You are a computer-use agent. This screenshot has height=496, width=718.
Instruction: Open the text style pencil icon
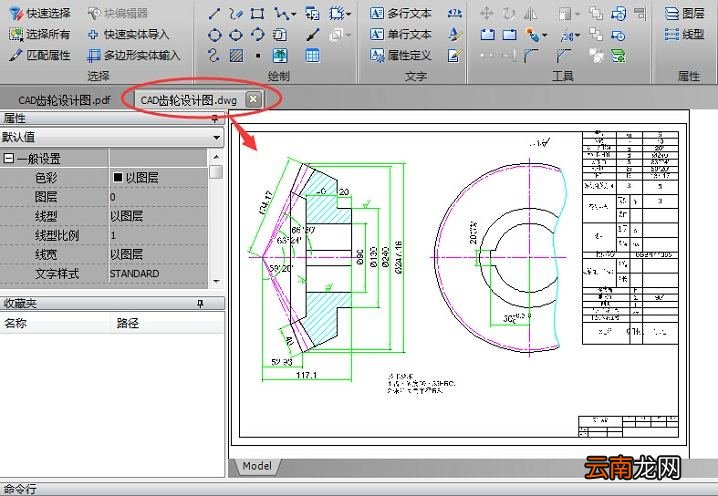(x=455, y=34)
